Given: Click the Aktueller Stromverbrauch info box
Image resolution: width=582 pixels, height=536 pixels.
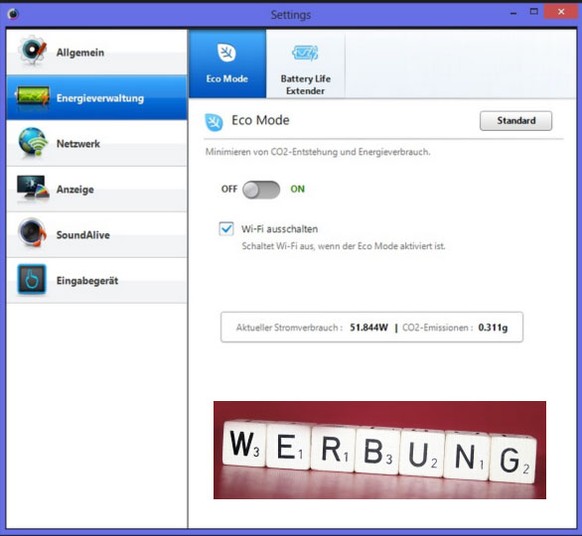Looking at the screenshot, I should (x=372, y=327).
